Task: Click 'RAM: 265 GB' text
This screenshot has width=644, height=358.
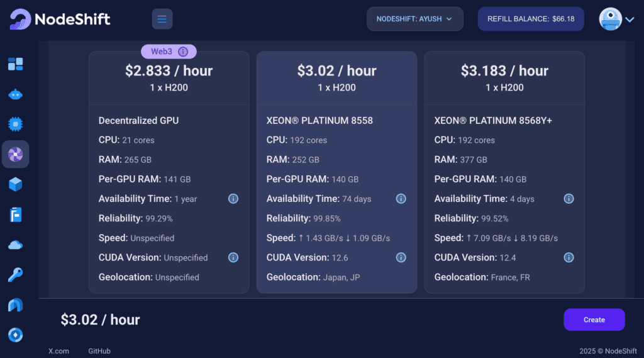Action: pyautogui.click(x=125, y=160)
